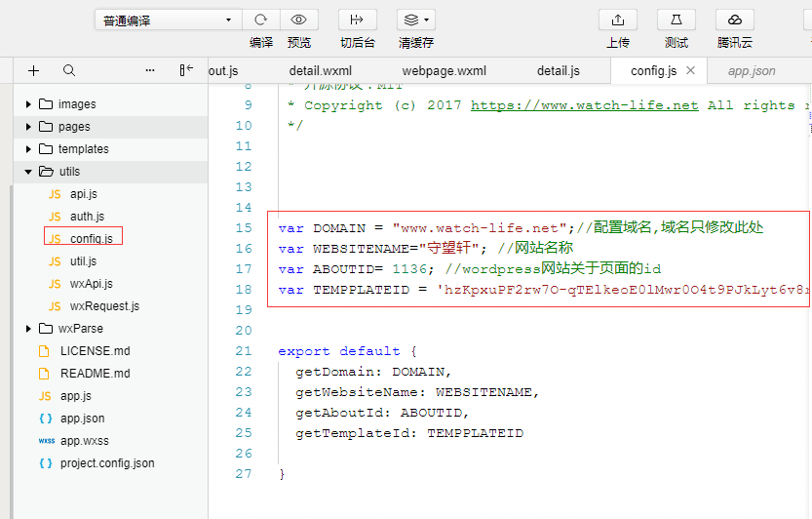The width and height of the screenshot is (812, 519).
Task: Open the 普通编译 compile mode dropdown
Action: click(169, 20)
